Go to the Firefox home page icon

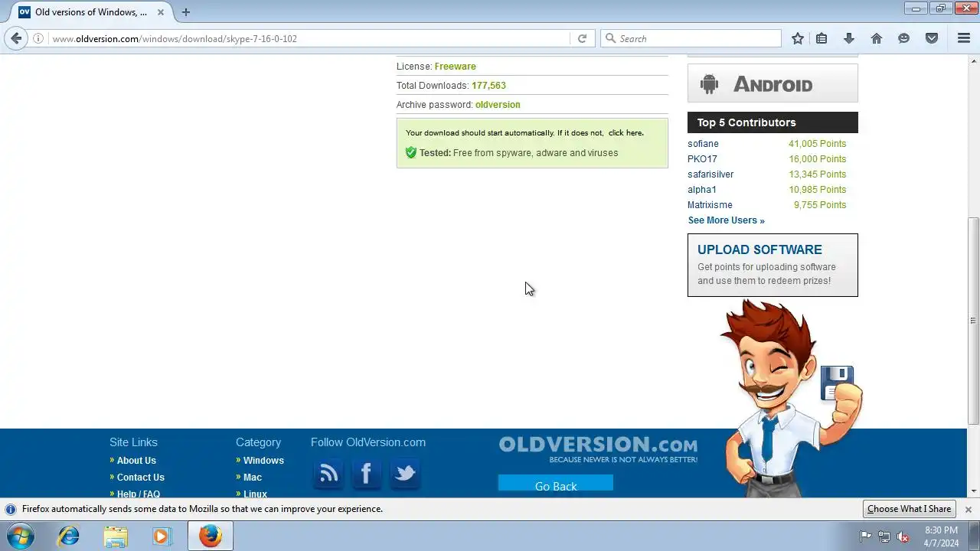pos(877,38)
